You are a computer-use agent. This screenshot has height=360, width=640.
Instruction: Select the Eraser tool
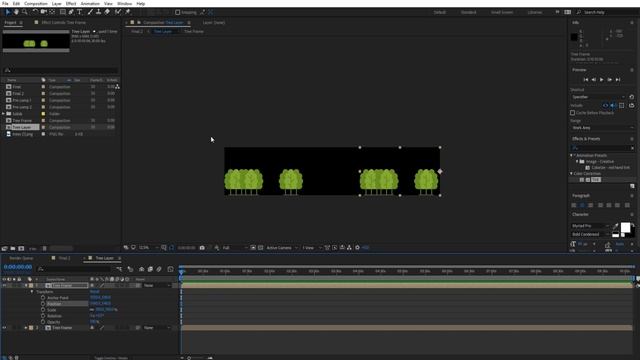(x=107, y=12)
